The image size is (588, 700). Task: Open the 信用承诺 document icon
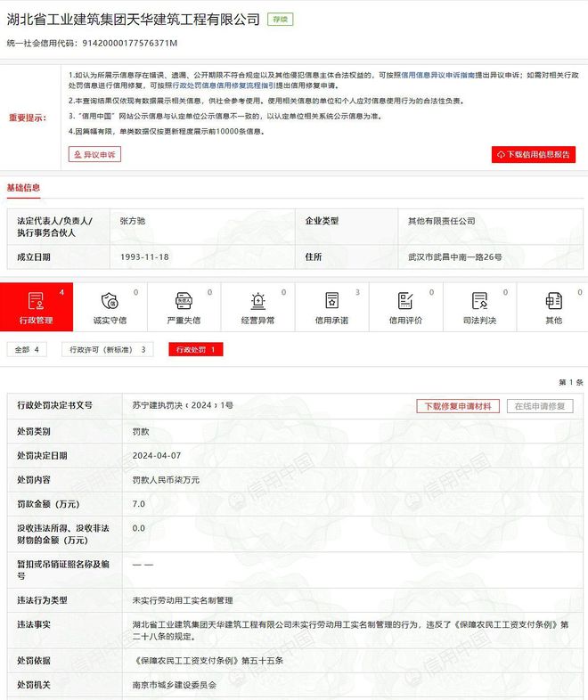click(x=331, y=301)
